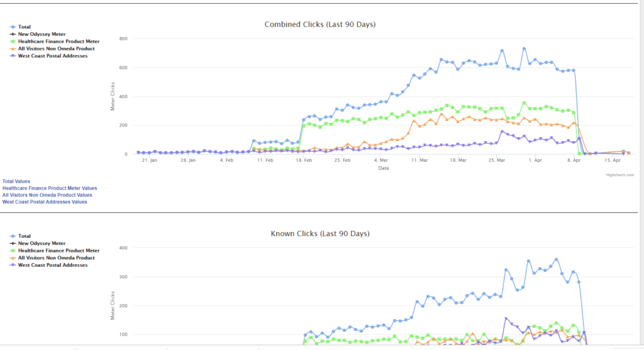Click the green square marker in Combined Clicks legend
Image resolution: width=644 pixels, height=350 pixels.
coord(12,42)
